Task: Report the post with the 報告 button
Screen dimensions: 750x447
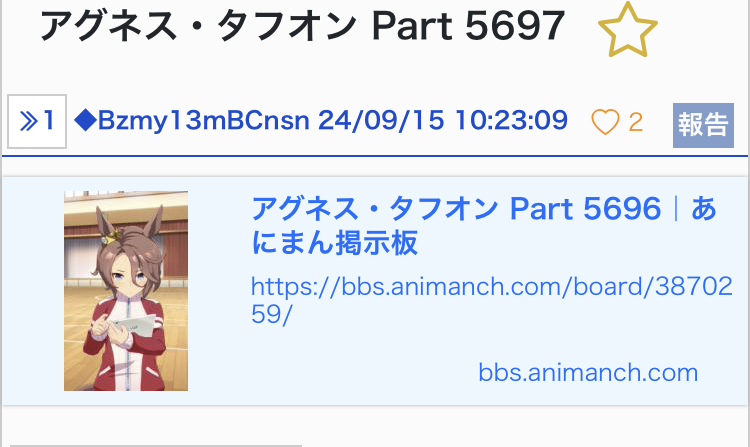Action: pyautogui.click(x=703, y=125)
